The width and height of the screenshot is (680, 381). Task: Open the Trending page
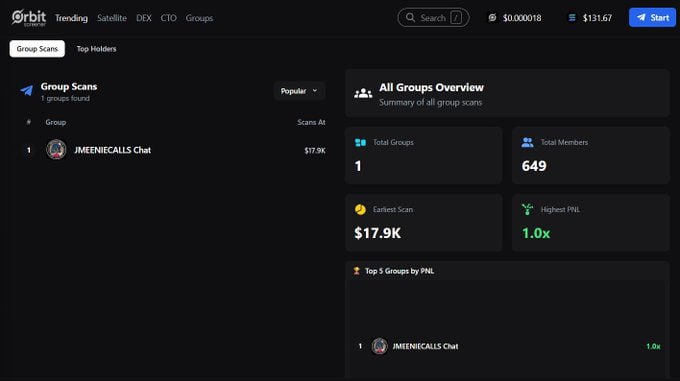(71, 18)
